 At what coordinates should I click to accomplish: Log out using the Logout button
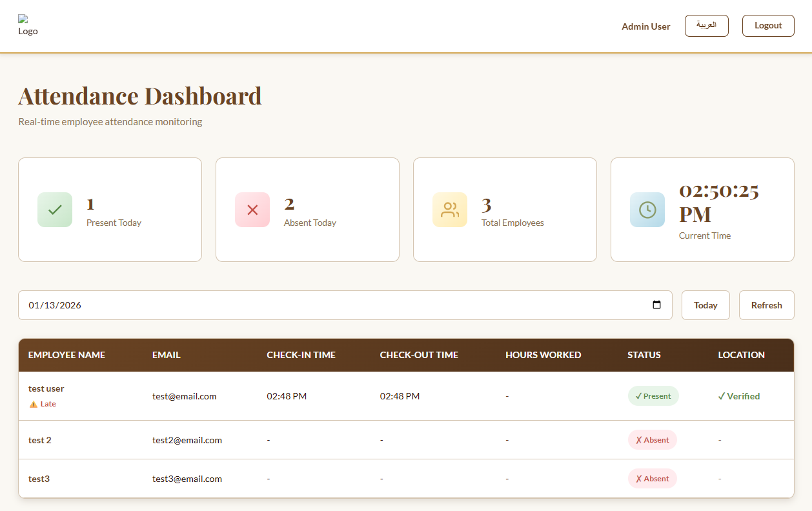click(768, 26)
